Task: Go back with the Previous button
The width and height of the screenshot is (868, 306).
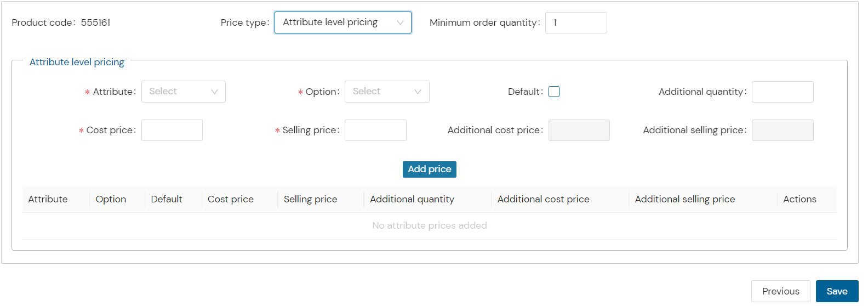Action: [x=780, y=291]
